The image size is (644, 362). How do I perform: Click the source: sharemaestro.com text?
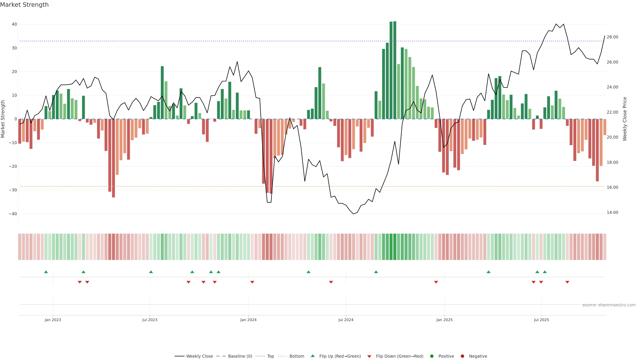coord(609,305)
